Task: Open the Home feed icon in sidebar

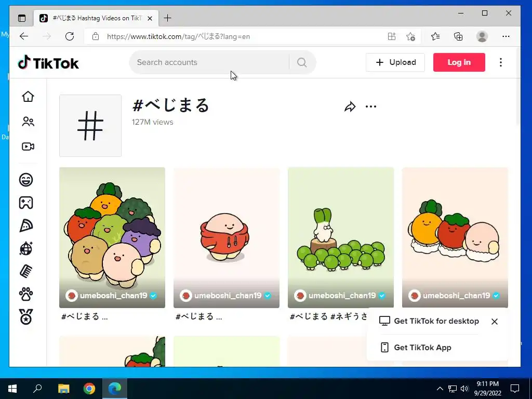Action: (x=28, y=97)
